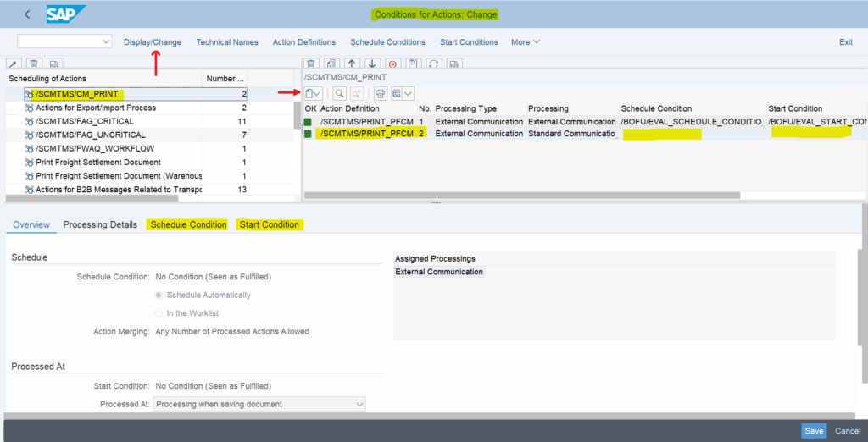Screen dimensions: 868x442
Task: Click the Save button
Action: [814, 431]
